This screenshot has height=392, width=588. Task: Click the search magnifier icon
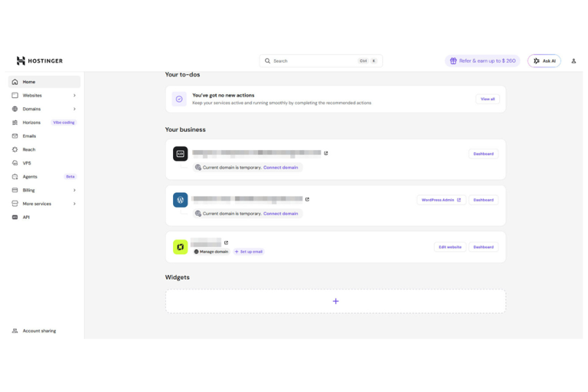267,60
